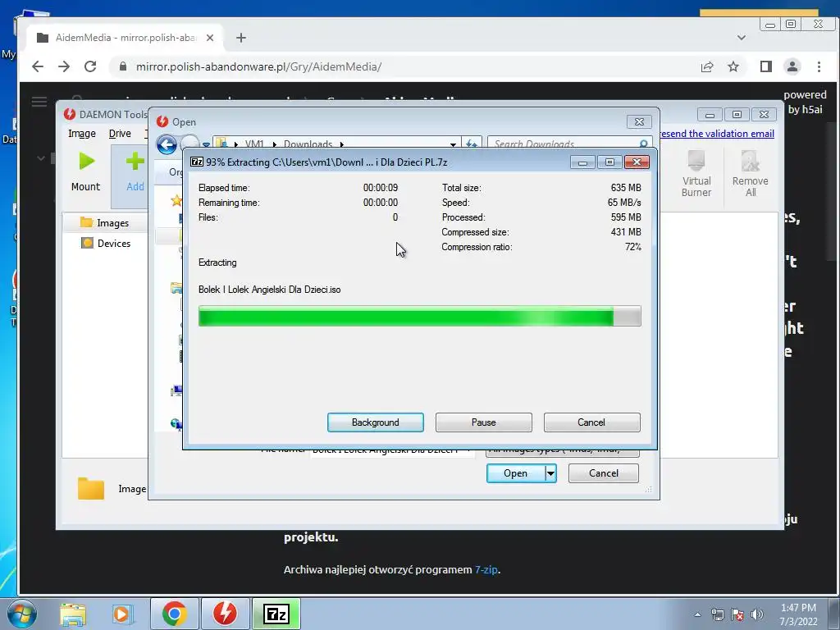Close the AidemMedia tab

pyautogui.click(x=210, y=38)
